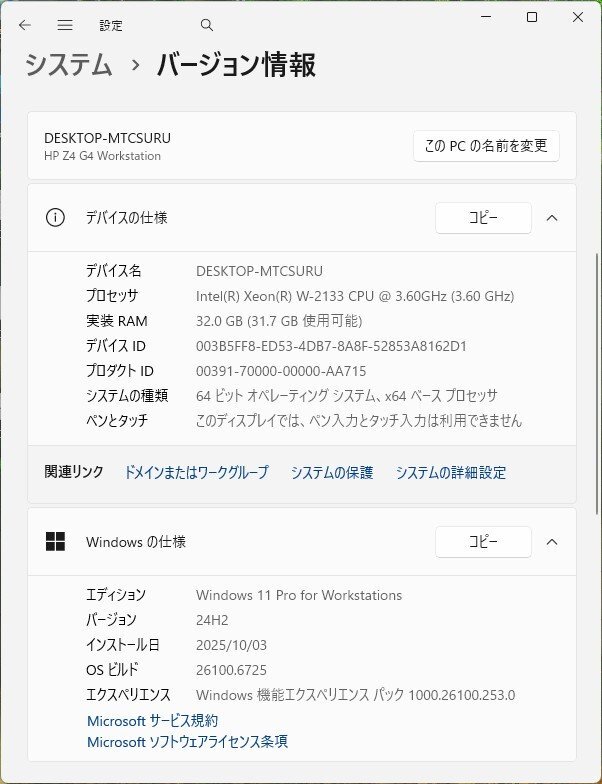
Task: Click the Windows の仕様 section heading
Action: (136, 542)
